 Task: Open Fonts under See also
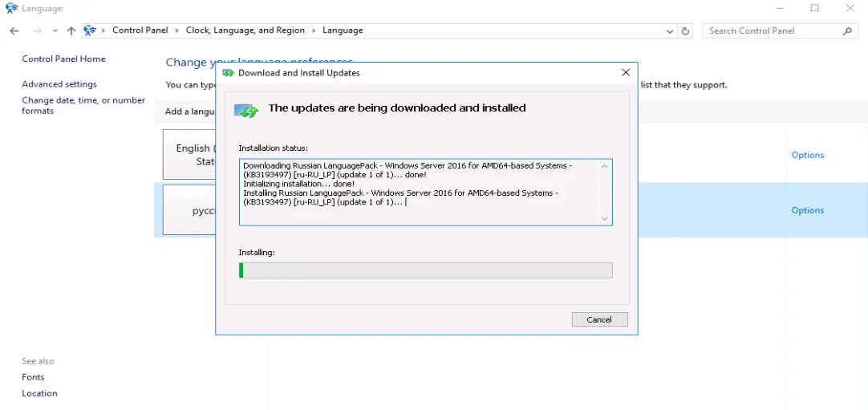point(33,377)
